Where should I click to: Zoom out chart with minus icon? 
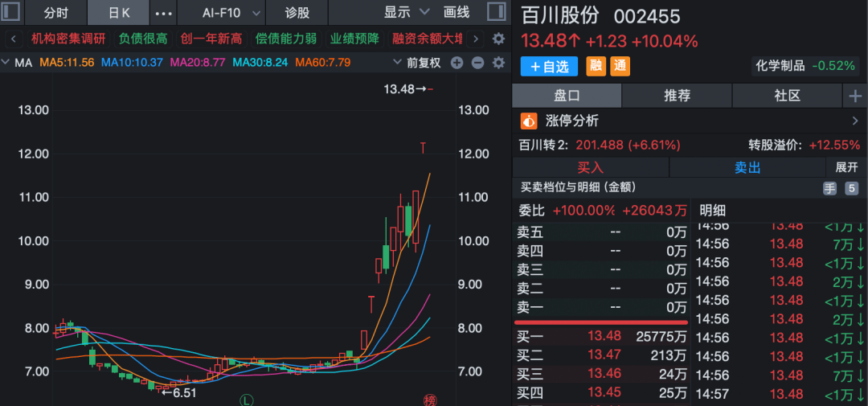477,63
